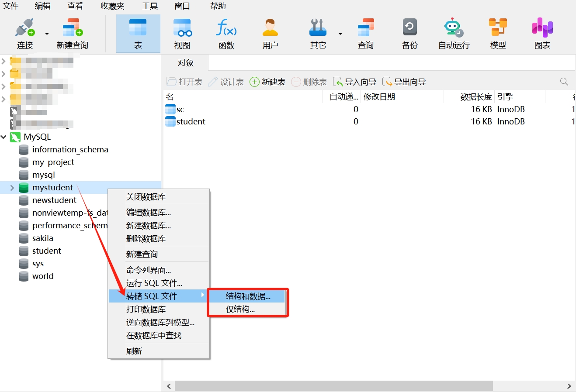Open the 工具 (Tools) menu
Screen dimensions: 576x392
(149, 6)
